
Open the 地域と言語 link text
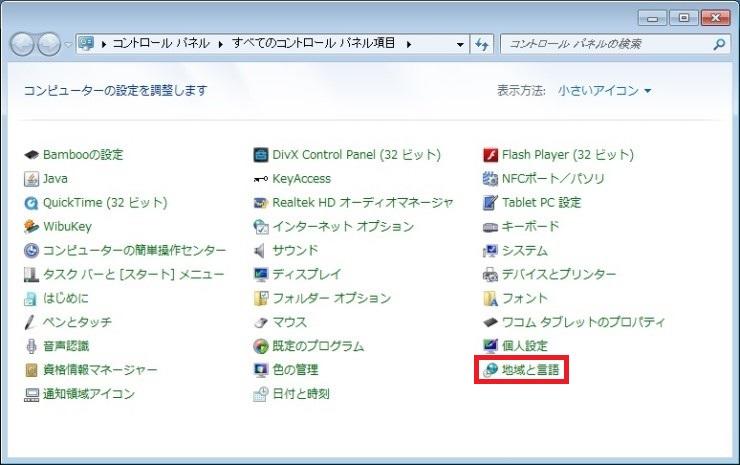[530, 370]
